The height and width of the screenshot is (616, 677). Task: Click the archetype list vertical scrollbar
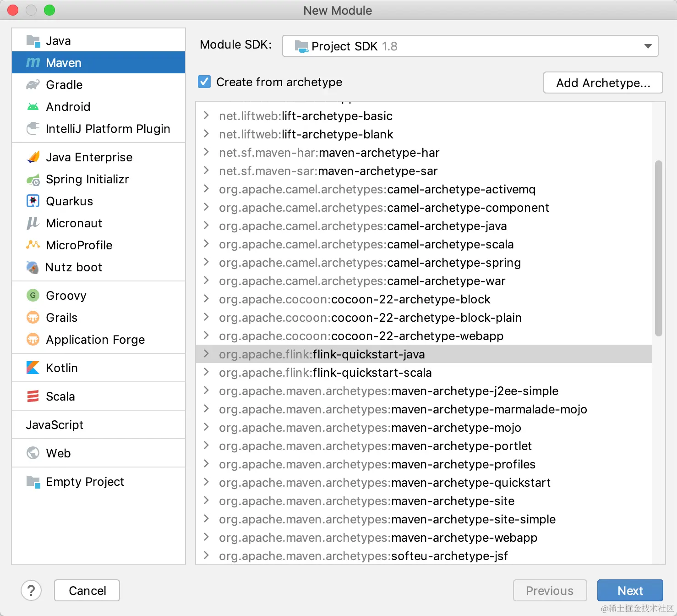click(658, 248)
